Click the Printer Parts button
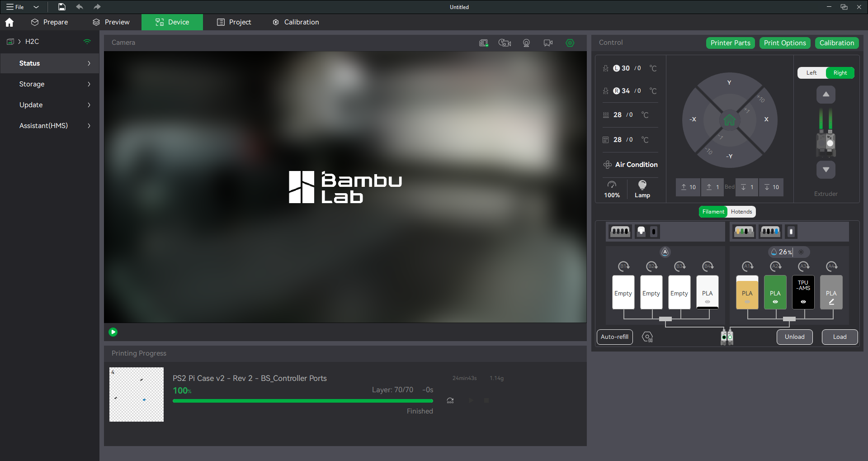This screenshot has height=461, width=868. (730, 43)
